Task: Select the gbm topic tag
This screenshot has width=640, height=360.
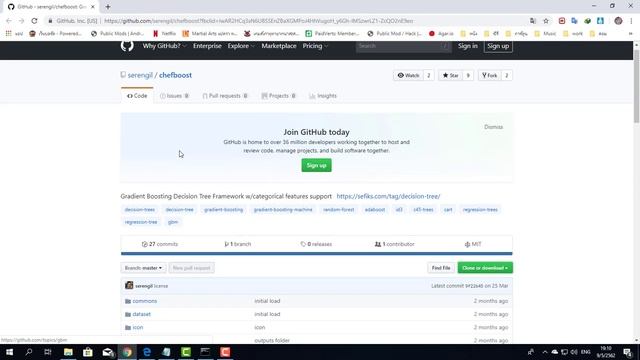Action: (173, 222)
